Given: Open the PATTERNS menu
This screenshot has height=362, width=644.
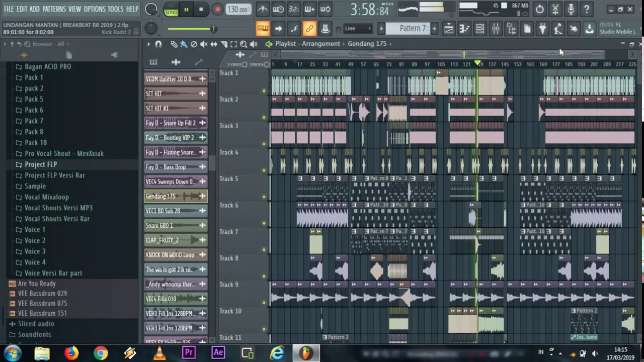Looking at the screenshot, I should (54, 9).
